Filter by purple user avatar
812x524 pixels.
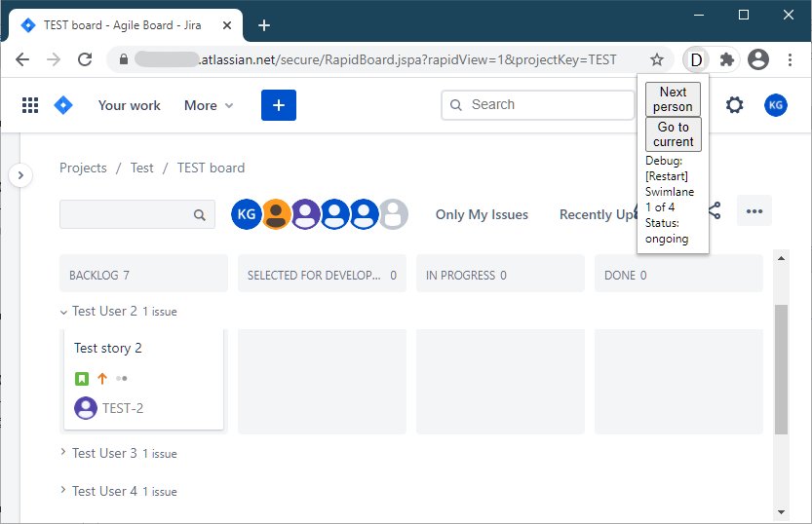305,214
